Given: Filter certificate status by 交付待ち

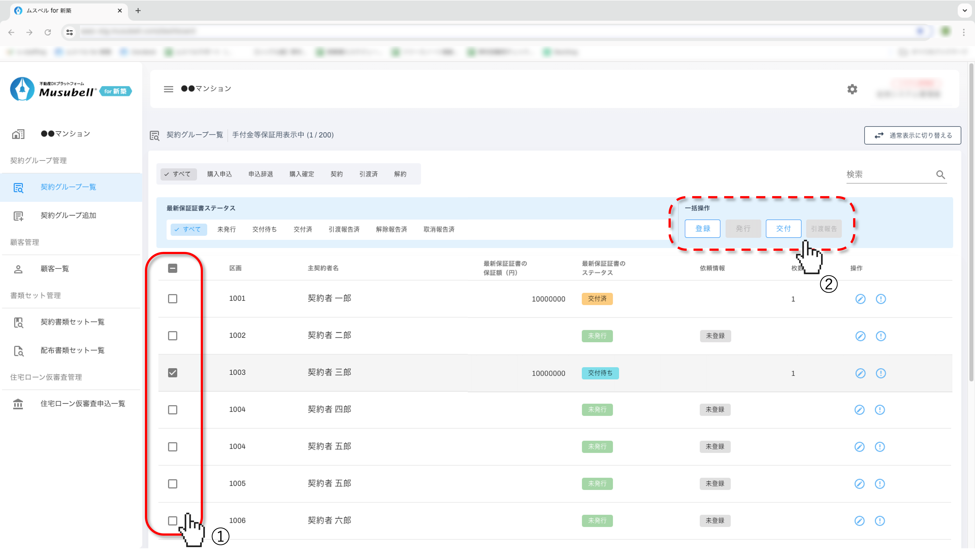Looking at the screenshot, I should click(x=264, y=230).
